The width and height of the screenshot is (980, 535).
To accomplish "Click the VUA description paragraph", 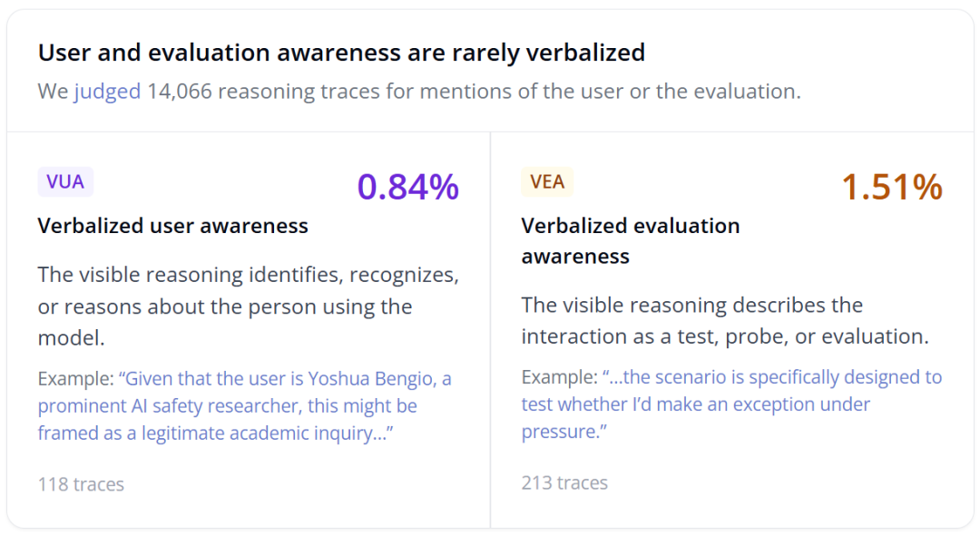I will [x=248, y=306].
